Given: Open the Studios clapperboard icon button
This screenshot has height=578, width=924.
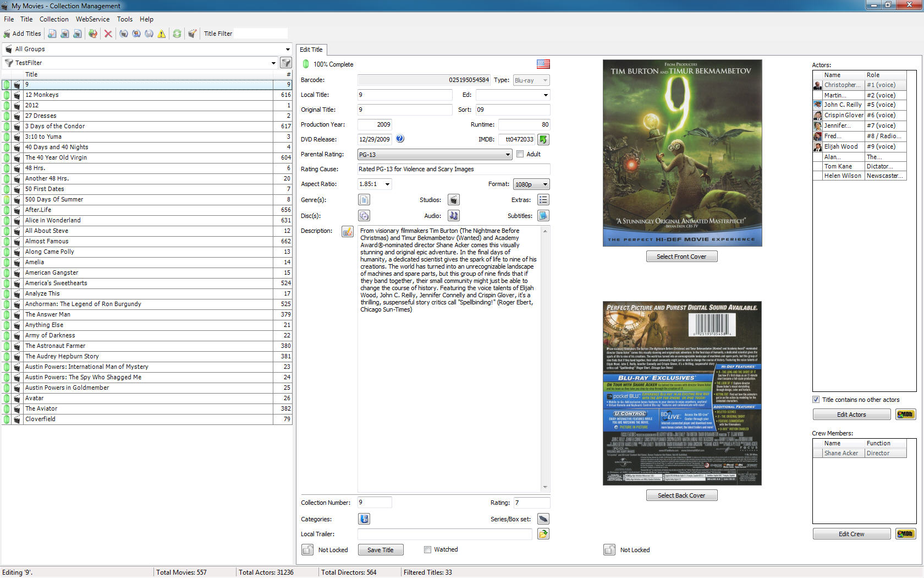Looking at the screenshot, I should pos(454,200).
